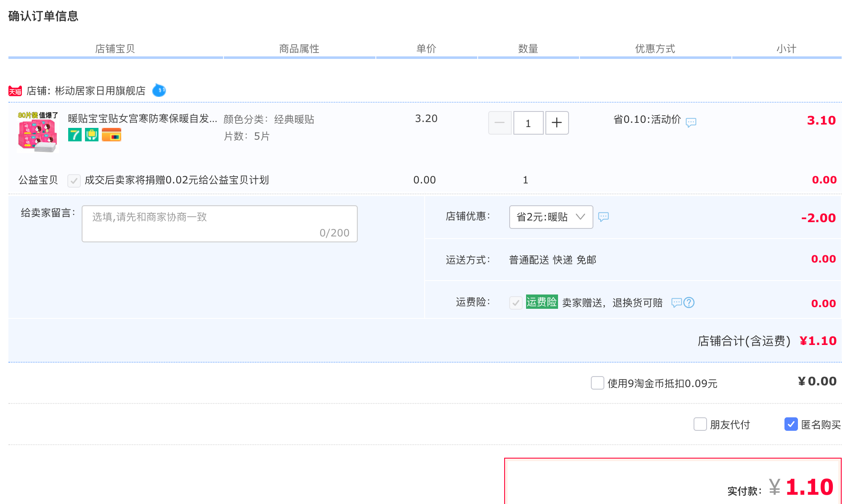
Task: Click the 单价 column header
Action: [426, 49]
